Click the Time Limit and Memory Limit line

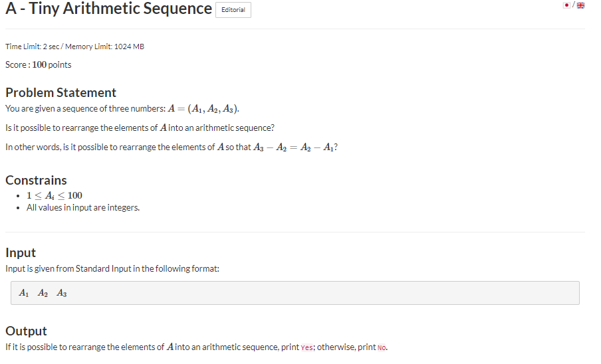click(x=74, y=46)
